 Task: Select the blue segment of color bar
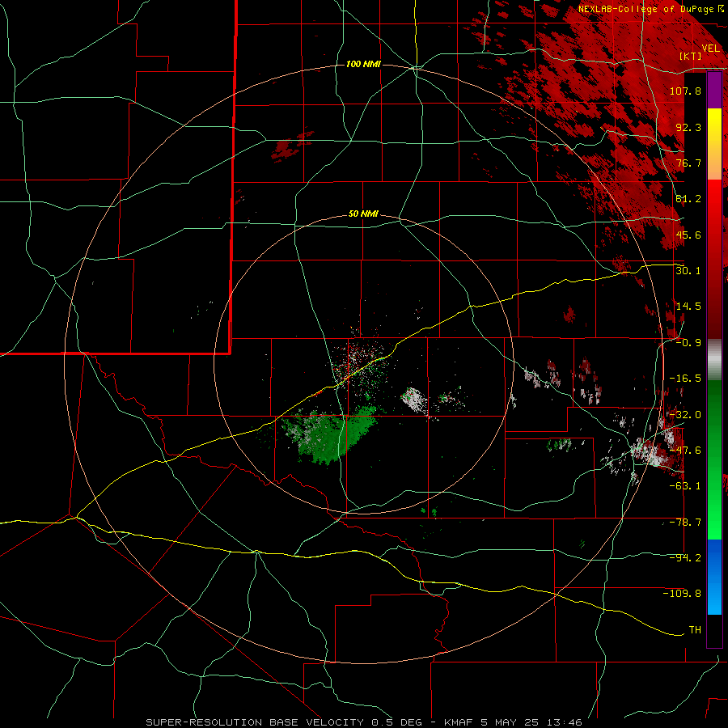point(714,577)
